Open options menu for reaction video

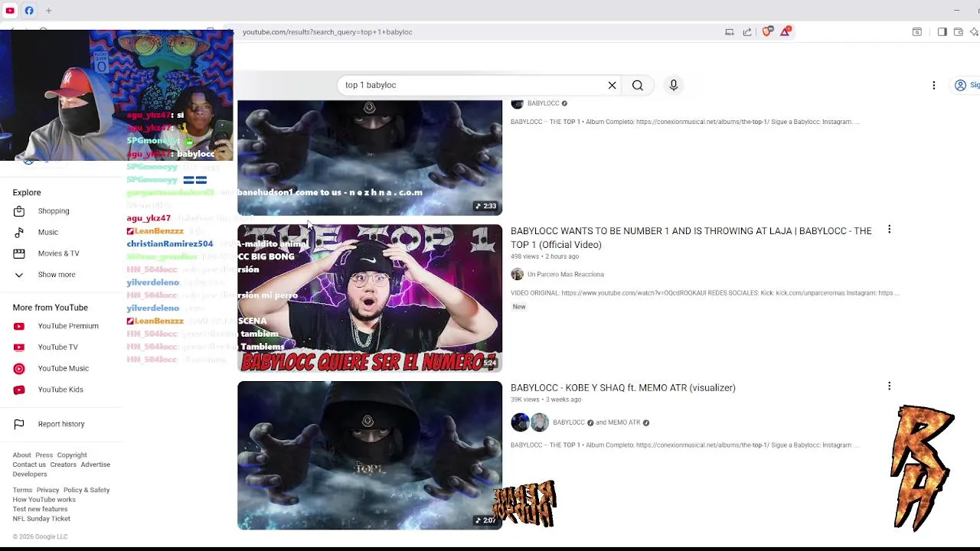pos(889,230)
